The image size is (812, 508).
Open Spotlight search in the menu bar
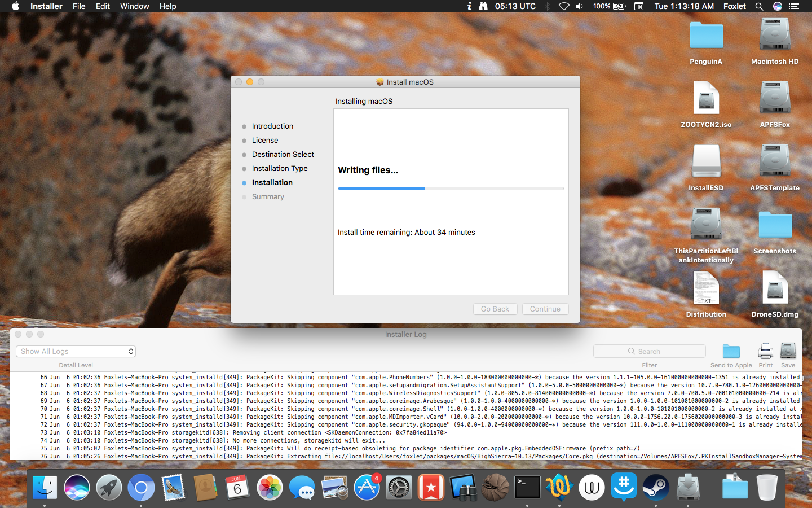click(x=759, y=6)
